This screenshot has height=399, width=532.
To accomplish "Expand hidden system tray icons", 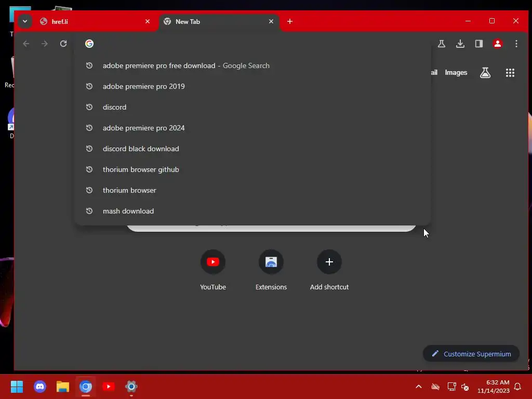I will pos(419,387).
